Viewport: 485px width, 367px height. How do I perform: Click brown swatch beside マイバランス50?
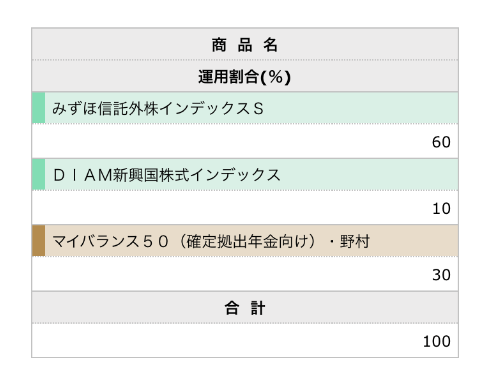coord(39,241)
